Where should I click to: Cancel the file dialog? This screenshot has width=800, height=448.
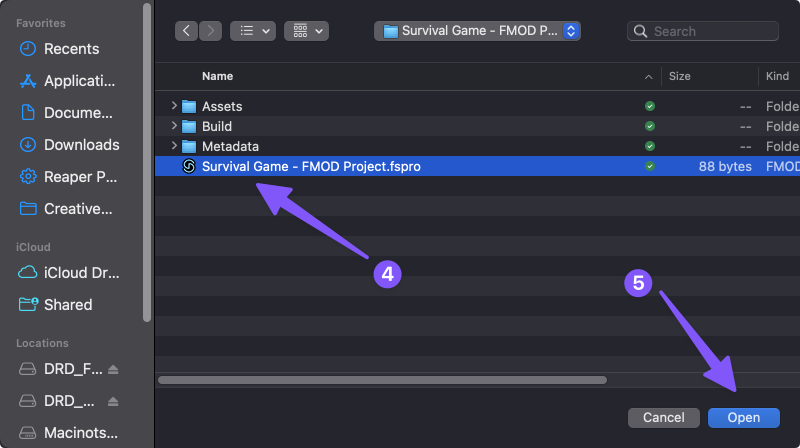pos(663,417)
